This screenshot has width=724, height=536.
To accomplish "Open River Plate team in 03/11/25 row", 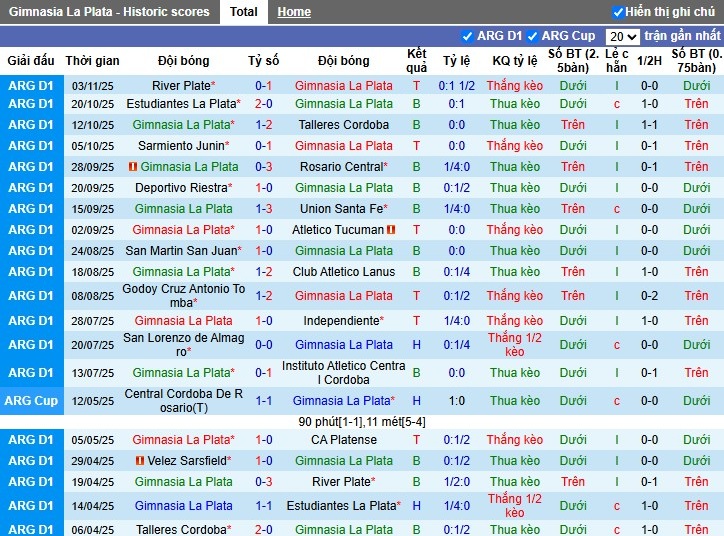I will coord(181,86).
